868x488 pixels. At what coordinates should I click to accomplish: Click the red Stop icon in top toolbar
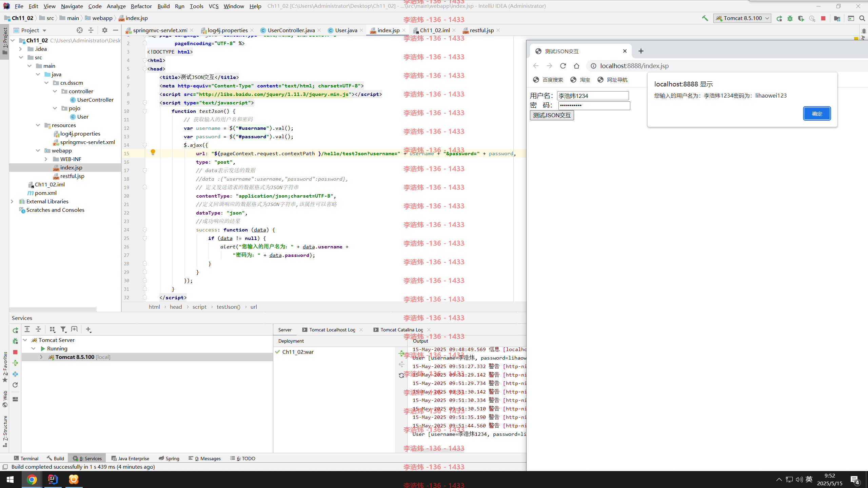coord(823,18)
